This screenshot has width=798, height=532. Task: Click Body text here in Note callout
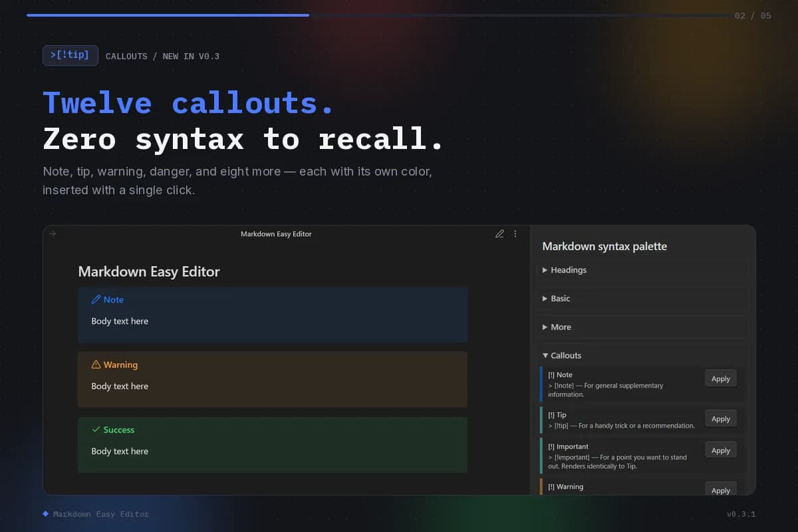pyautogui.click(x=120, y=321)
